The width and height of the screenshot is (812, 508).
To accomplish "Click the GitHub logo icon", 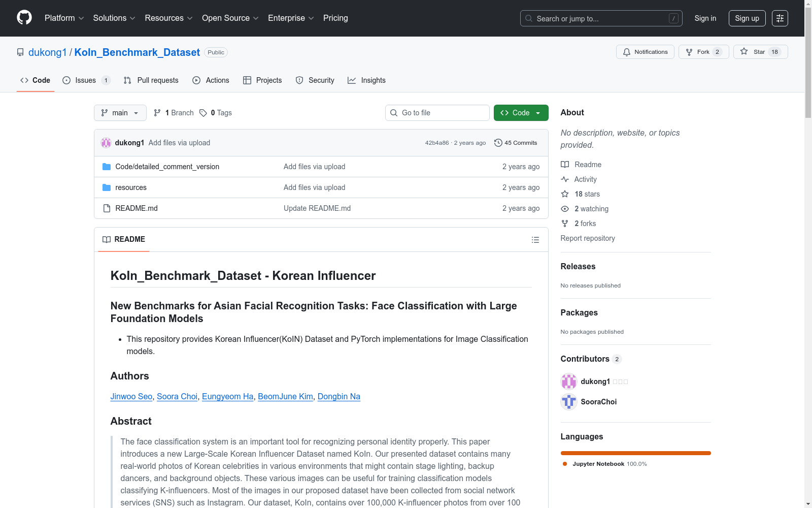I will (24, 18).
